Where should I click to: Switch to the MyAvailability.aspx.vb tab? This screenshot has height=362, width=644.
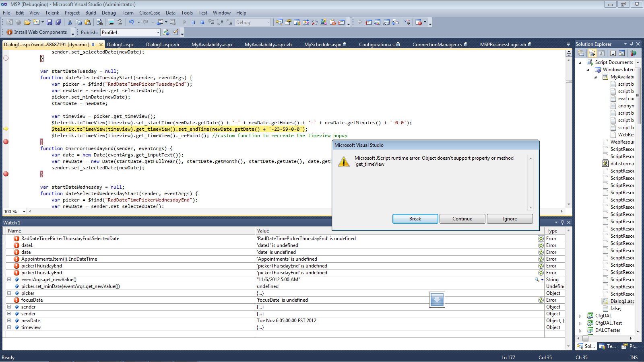[x=268, y=45]
